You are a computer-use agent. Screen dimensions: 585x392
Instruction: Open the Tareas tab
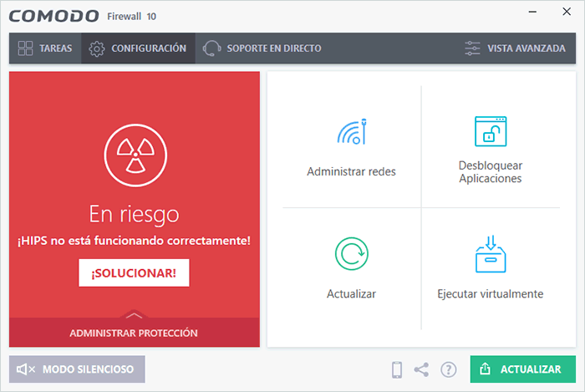[45, 48]
